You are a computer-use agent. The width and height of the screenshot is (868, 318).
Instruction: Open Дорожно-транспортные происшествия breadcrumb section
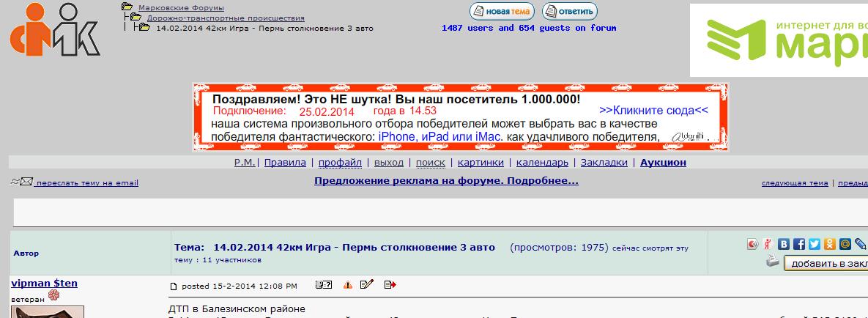[x=226, y=18]
